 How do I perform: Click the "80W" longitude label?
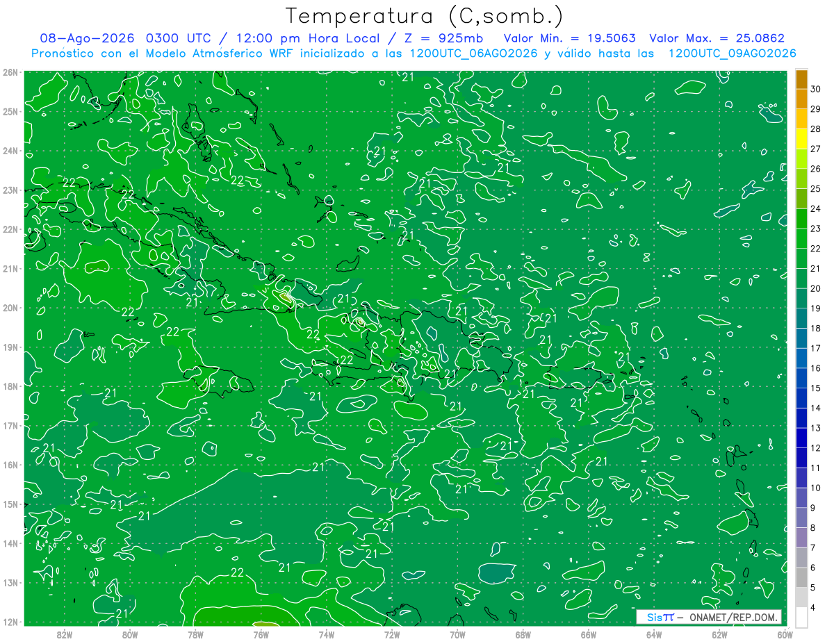129,634
